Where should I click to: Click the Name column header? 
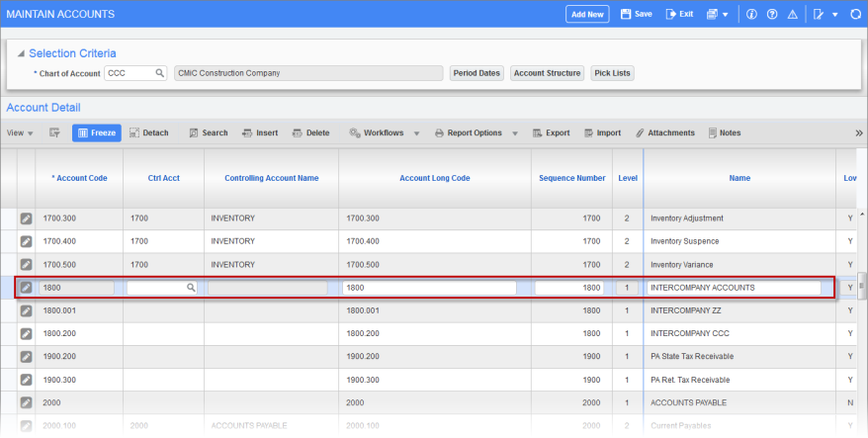739,178
